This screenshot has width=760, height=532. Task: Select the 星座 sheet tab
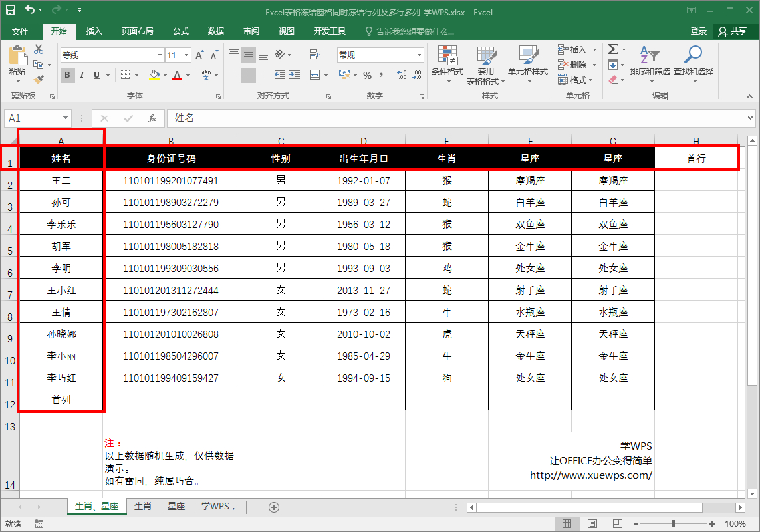coord(176,507)
